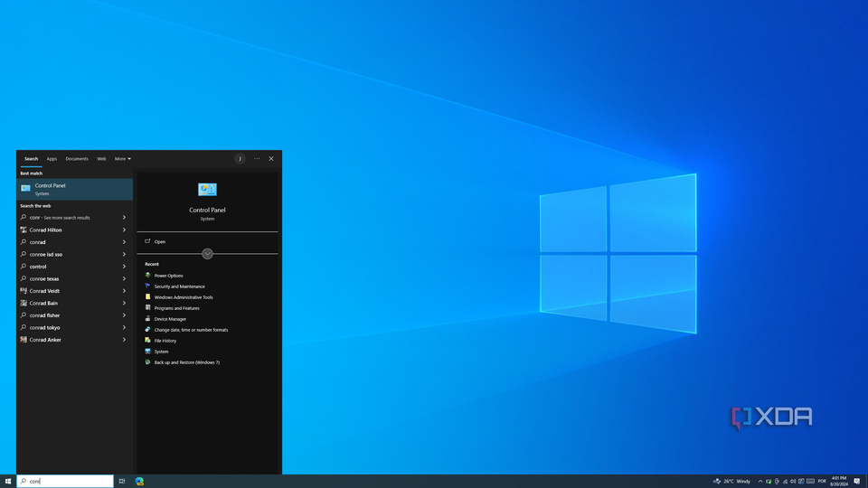Switch to the Web tab
868x488 pixels.
pyautogui.click(x=101, y=159)
